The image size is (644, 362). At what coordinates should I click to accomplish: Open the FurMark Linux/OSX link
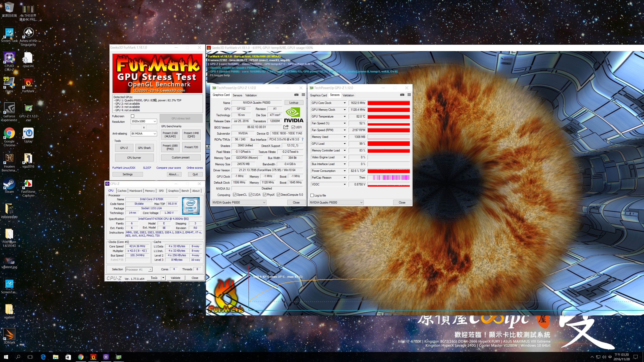pos(124,168)
